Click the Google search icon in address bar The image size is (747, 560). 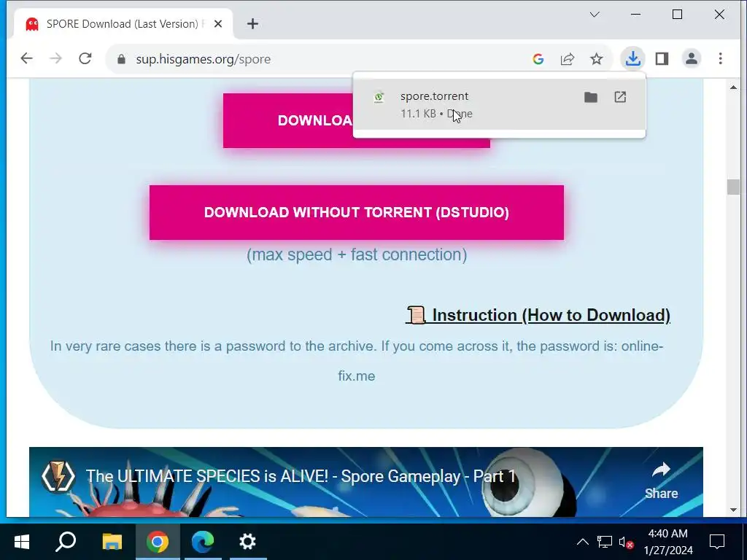(x=538, y=59)
